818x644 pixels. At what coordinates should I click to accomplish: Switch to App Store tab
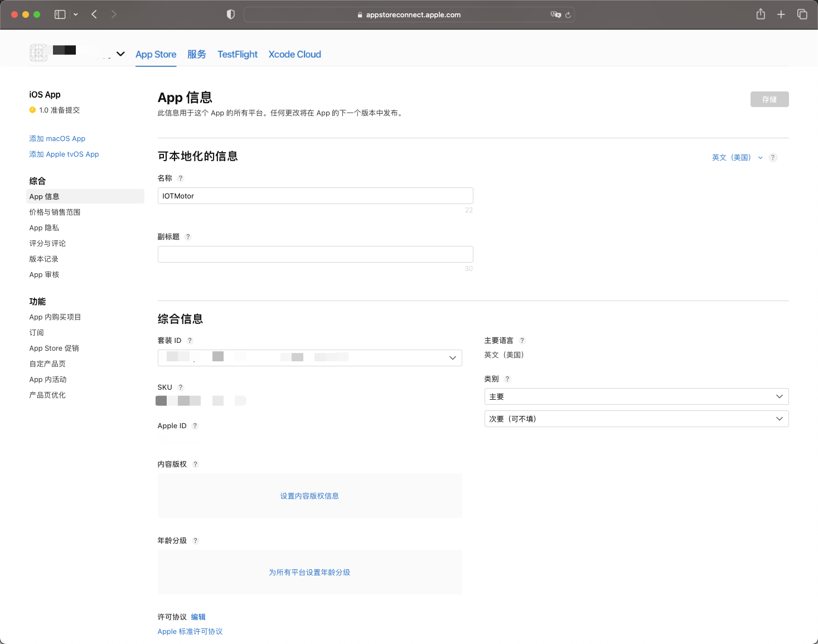(x=156, y=54)
